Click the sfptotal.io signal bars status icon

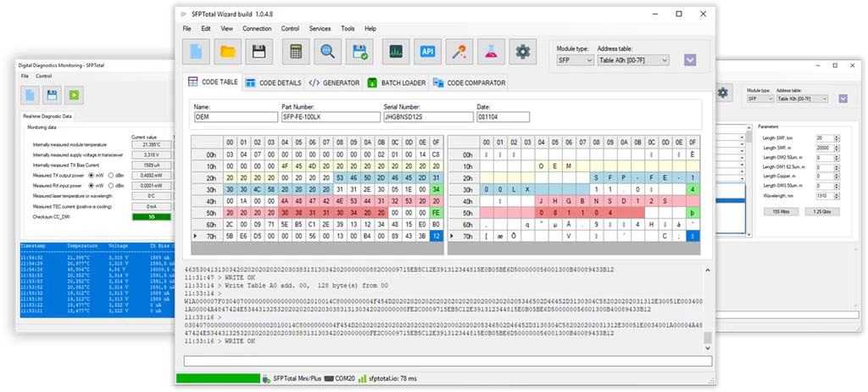363,378
